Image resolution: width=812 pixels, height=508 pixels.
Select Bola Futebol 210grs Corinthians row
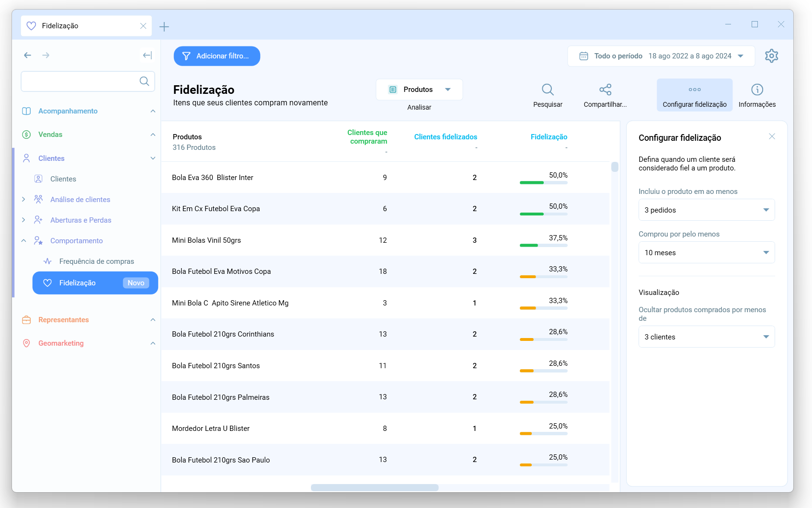coord(385,334)
